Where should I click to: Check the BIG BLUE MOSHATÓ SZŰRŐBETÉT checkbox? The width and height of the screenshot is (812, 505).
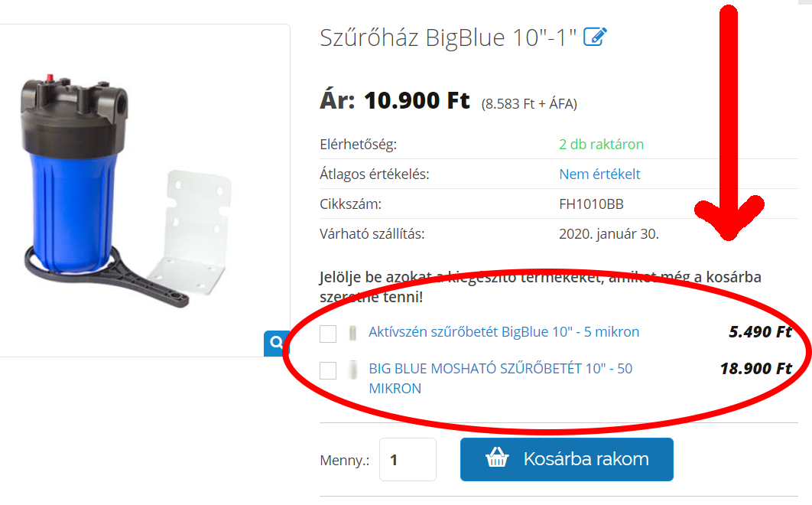pyautogui.click(x=328, y=370)
